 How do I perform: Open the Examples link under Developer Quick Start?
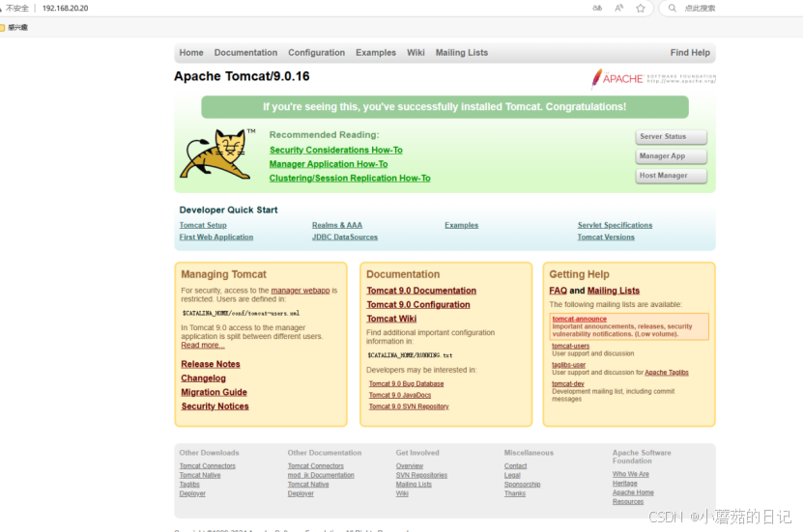click(x=462, y=225)
